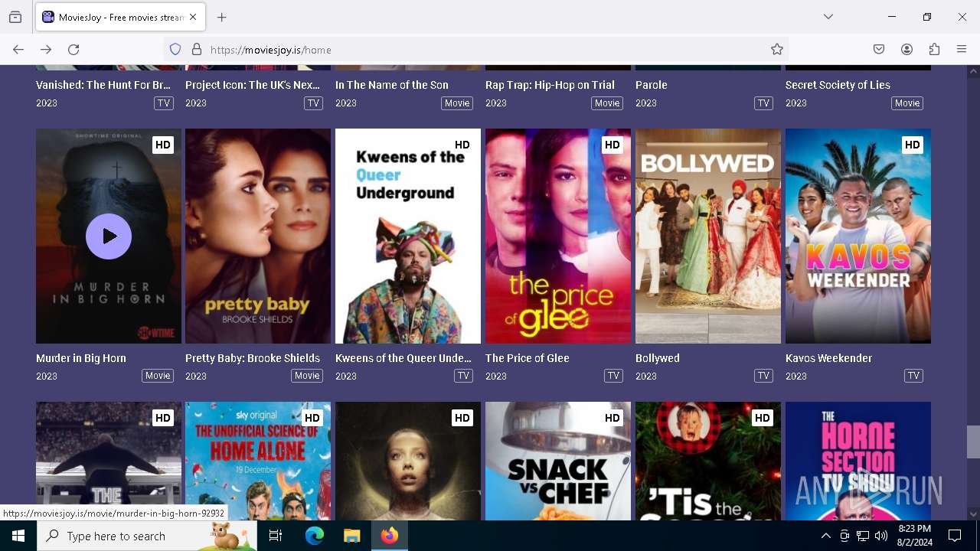Screen dimensions: 980x551
Task: Click the Movie tag under Secret Society of Lies
Action: (x=907, y=103)
